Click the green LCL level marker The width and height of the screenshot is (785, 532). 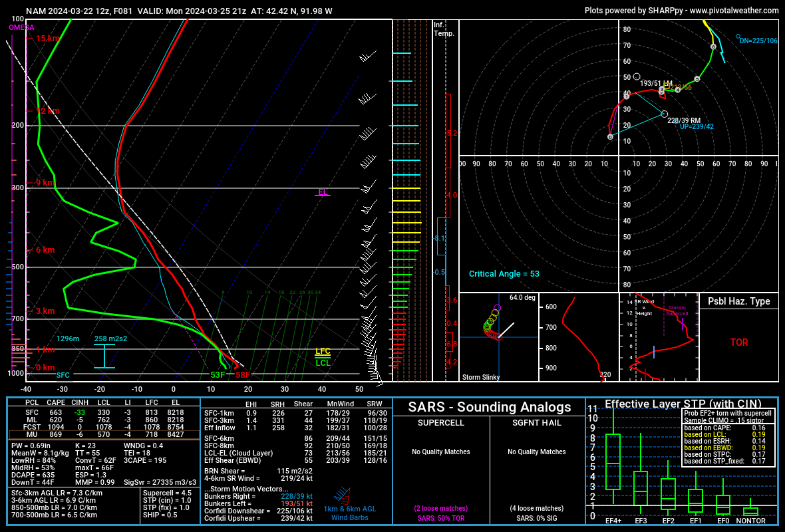(323, 362)
